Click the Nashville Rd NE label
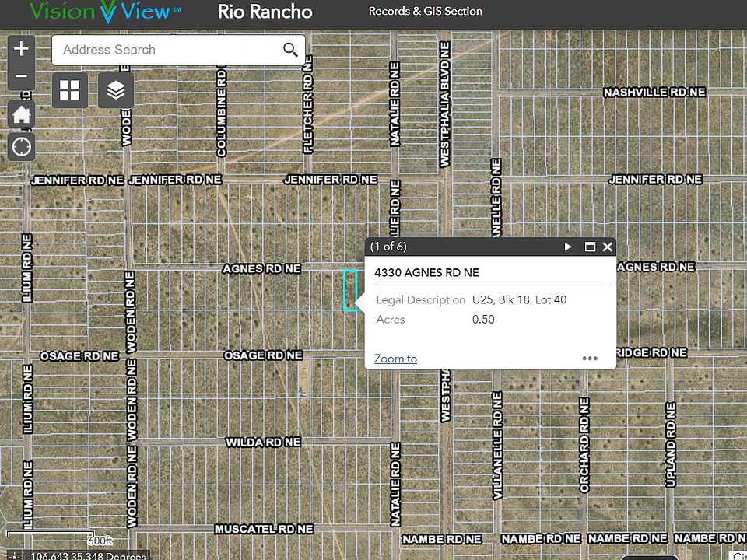 (x=654, y=93)
